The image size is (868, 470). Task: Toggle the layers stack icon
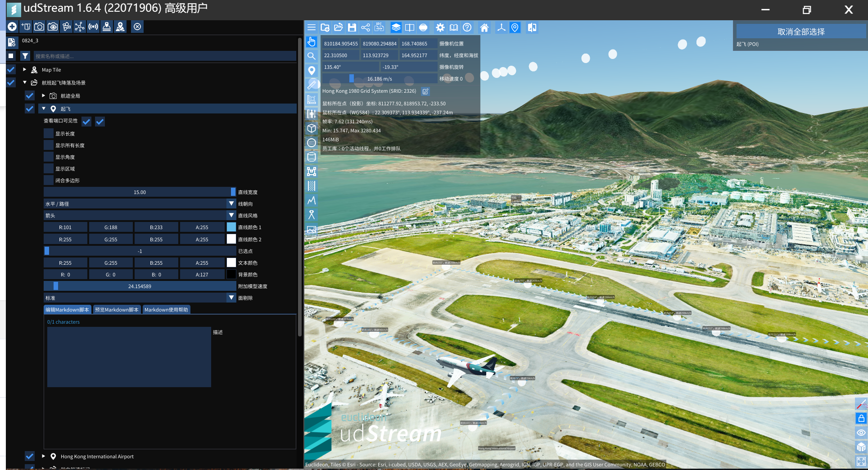(396, 27)
